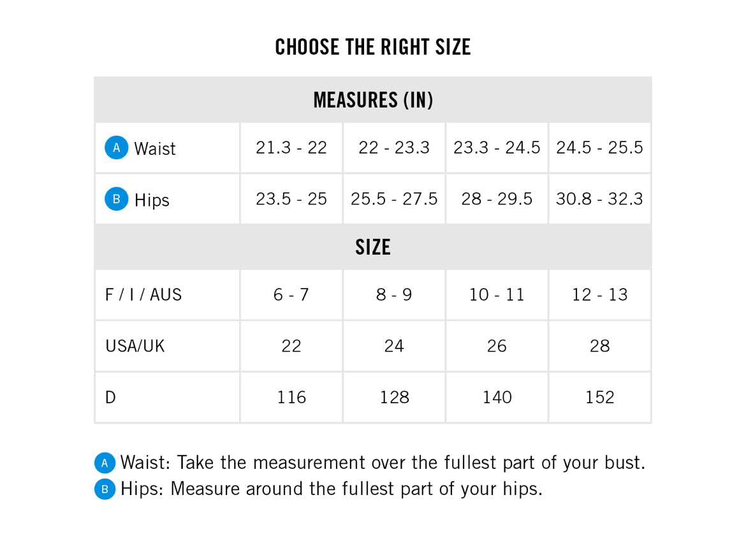
Task: Select D size 116
Action: [x=291, y=398]
